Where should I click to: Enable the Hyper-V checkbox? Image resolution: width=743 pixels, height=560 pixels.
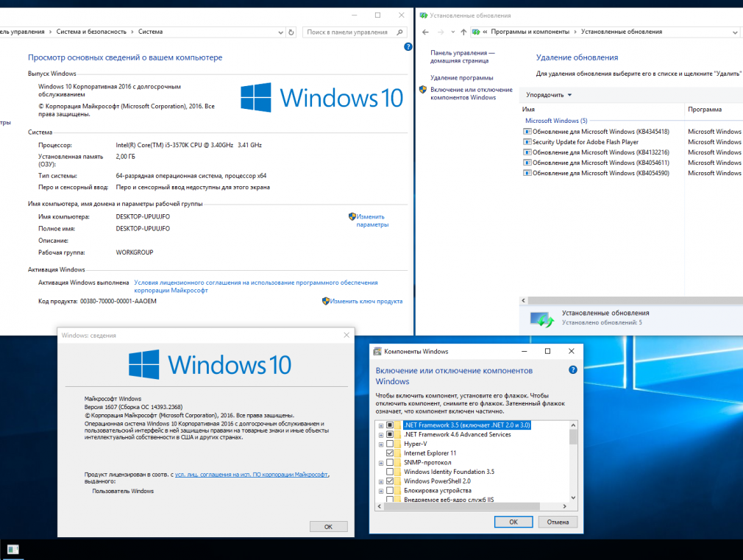click(390, 444)
